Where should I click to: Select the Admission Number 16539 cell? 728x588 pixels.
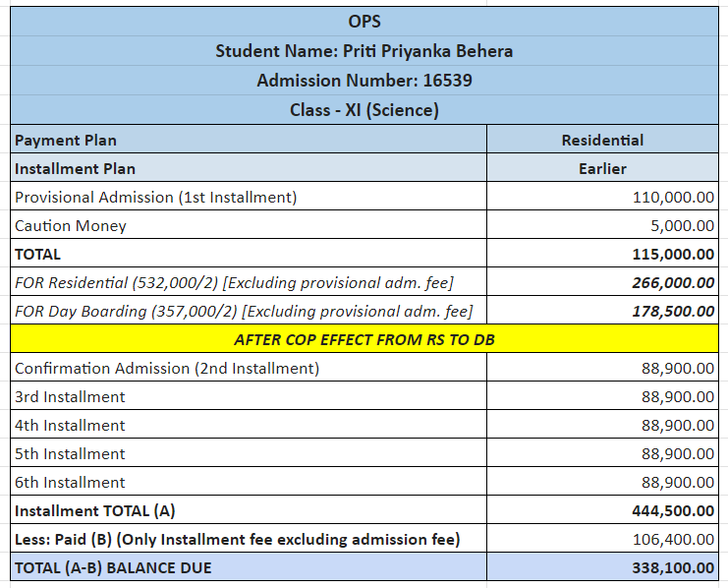click(364, 81)
